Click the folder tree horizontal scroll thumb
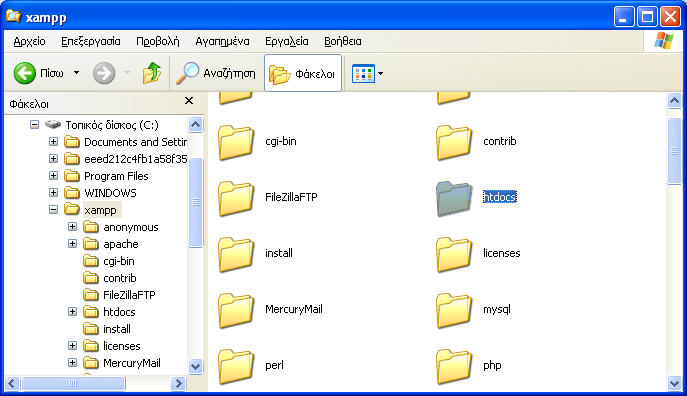Viewport: 687px width, 396px height. click(x=73, y=384)
